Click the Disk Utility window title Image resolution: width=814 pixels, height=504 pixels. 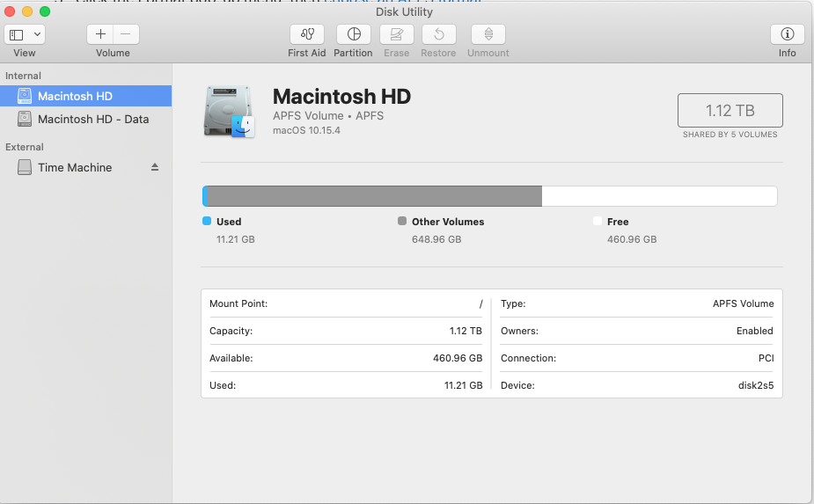coord(404,11)
